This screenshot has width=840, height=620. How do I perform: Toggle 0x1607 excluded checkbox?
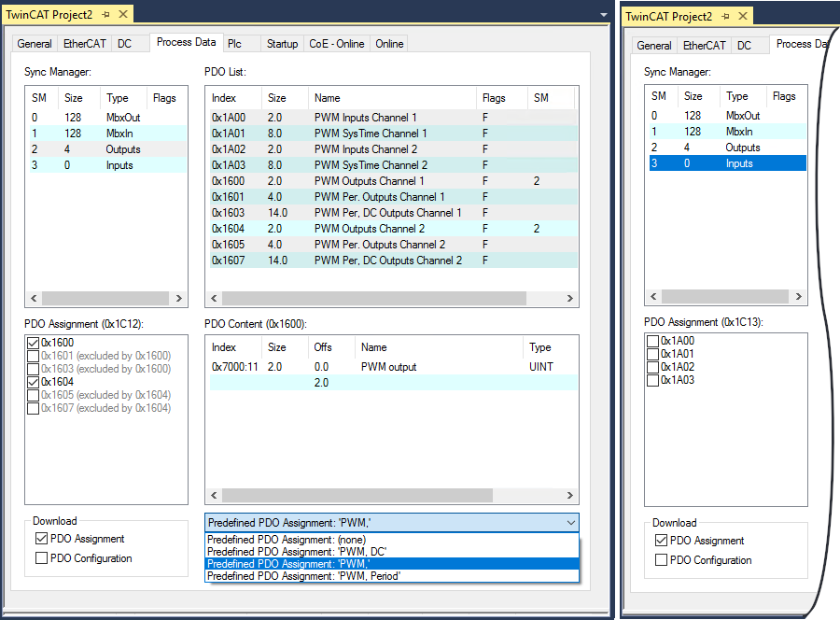point(34,408)
